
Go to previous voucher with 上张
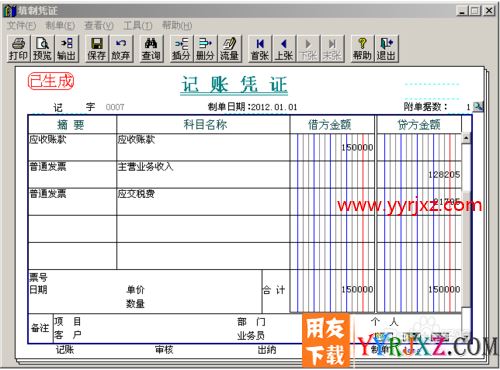tap(284, 49)
